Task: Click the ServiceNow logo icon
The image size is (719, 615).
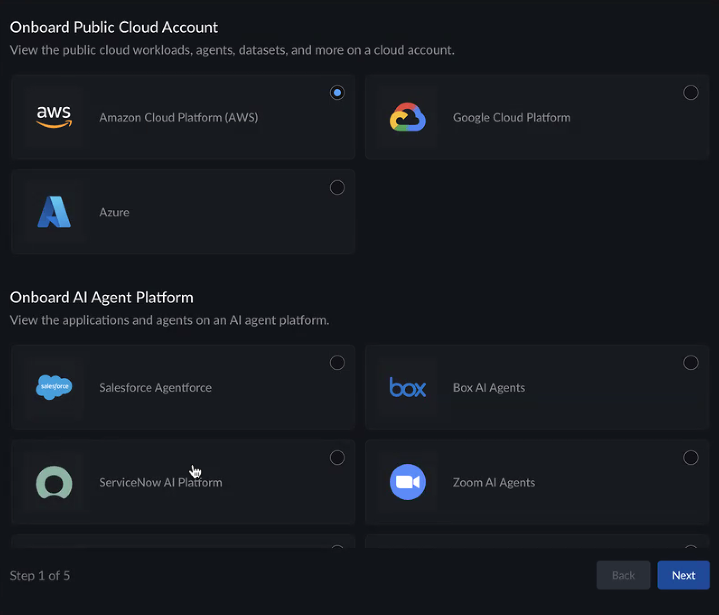Action: point(54,482)
